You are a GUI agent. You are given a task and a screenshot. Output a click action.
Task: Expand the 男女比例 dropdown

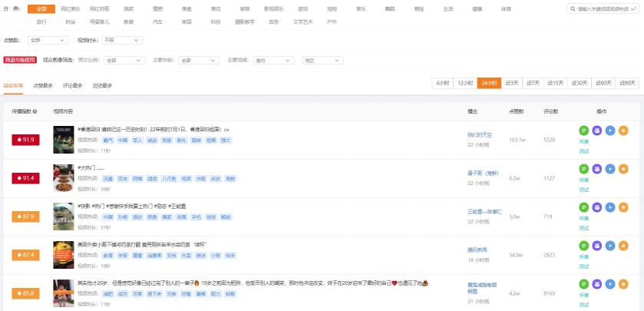tap(124, 61)
